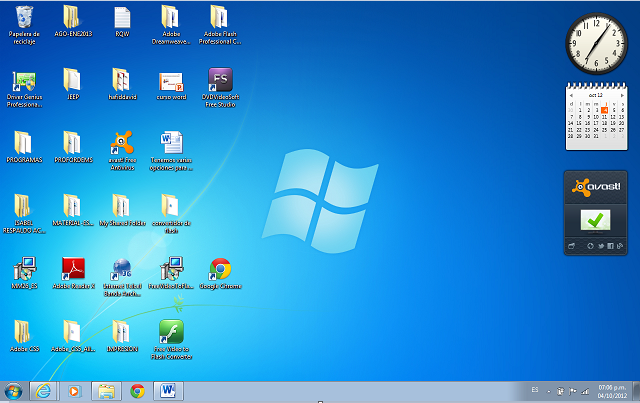Viewport: 640px width, 403px height.
Task: Open Internet Explorer from taskbar
Action: click(x=42, y=391)
